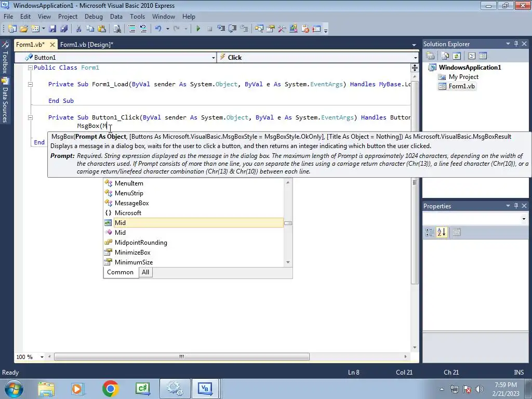This screenshot has height=399, width=532.
Task: Click the IntelliSense list scroll down arrow
Action: [x=288, y=262]
